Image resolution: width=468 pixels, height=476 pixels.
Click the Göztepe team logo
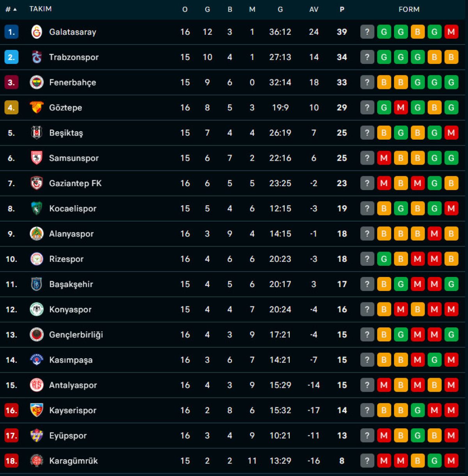tap(37, 108)
